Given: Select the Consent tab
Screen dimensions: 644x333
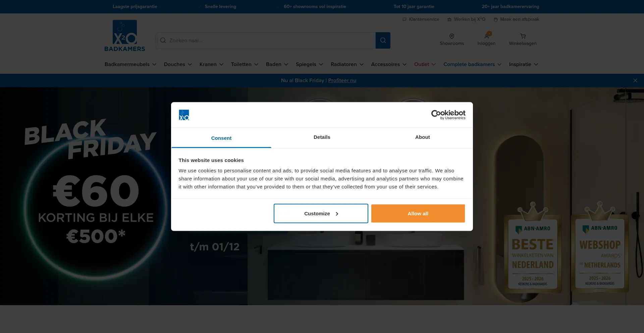Looking at the screenshot, I should [221, 138].
